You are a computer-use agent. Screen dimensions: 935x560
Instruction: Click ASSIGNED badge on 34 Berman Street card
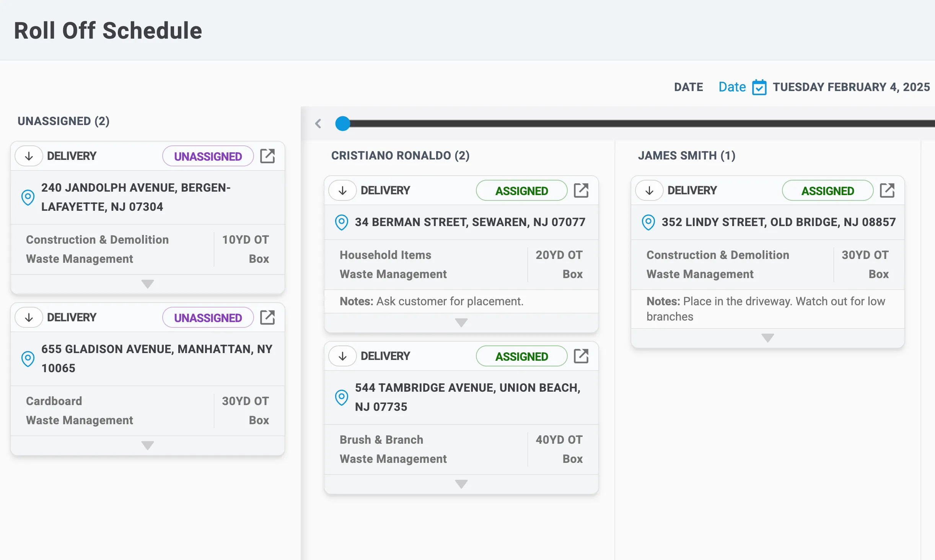(x=521, y=190)
